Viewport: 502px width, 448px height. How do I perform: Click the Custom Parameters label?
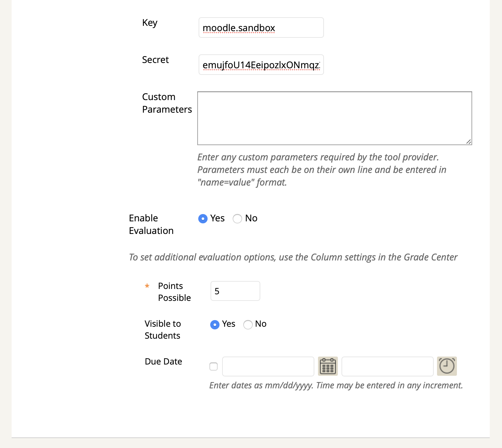167,103
